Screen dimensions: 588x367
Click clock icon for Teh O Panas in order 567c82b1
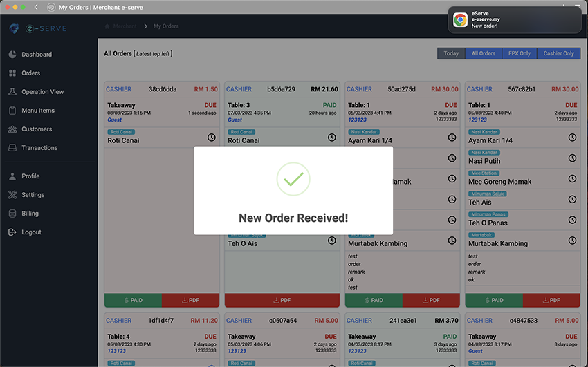click(x=572, y=220)
